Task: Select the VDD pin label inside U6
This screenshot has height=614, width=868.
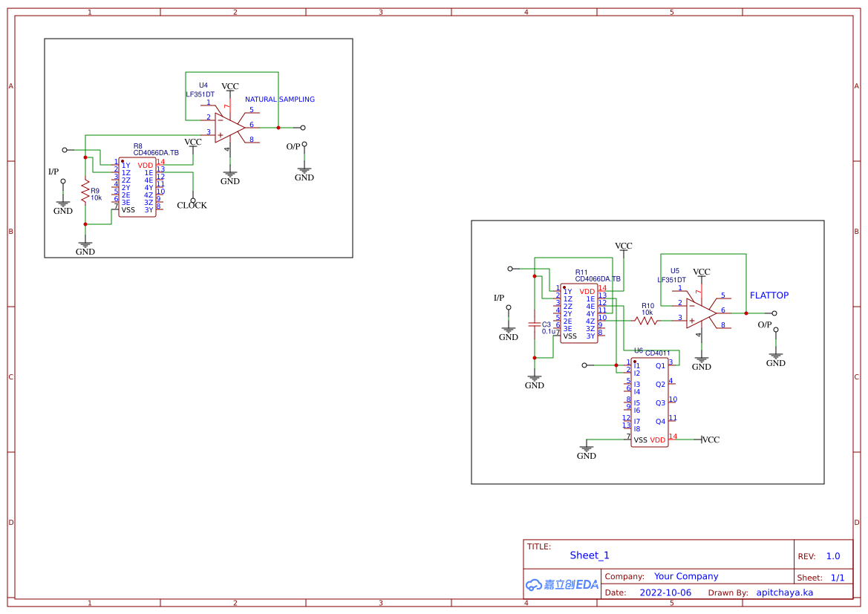Action: 658,441
